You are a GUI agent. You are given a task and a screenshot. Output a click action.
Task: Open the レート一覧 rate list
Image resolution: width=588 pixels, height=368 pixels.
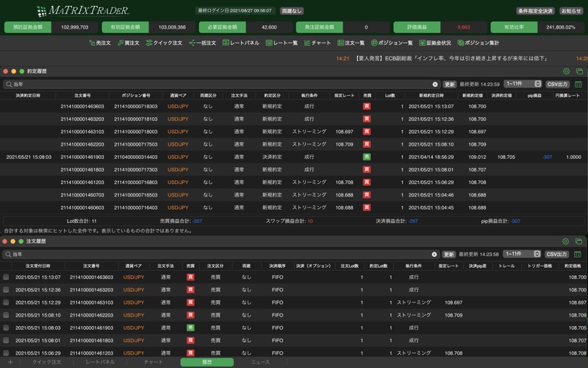(282, 43)
